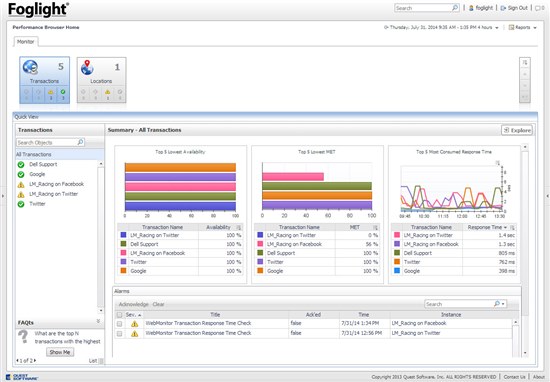Check the box for the LM_Racing on Twitter alarm

[x=119, y=334]
